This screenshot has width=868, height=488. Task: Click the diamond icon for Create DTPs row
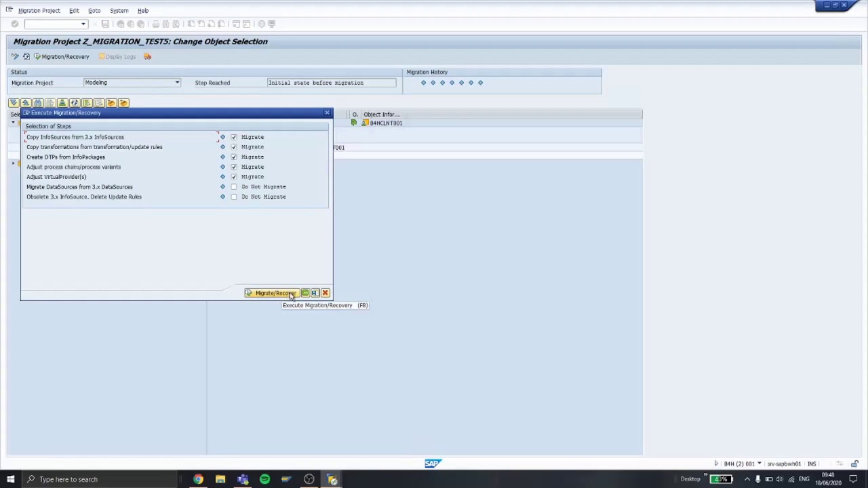[x=222, y=157]
